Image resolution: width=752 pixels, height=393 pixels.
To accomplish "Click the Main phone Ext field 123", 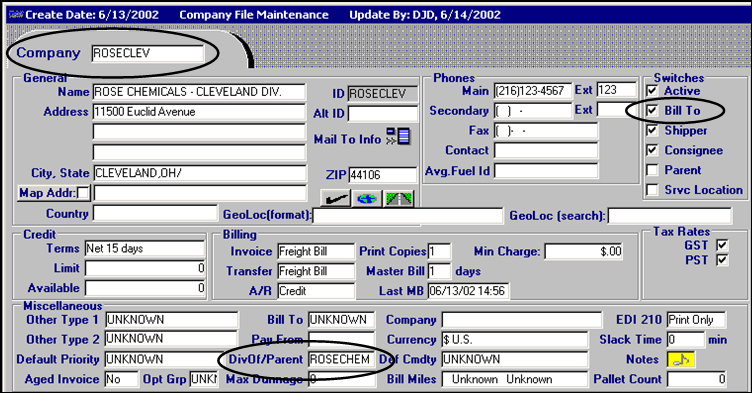I will [617, 90].
